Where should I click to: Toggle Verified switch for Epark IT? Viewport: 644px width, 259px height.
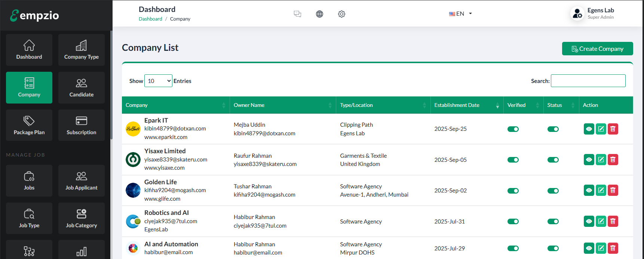513,129
